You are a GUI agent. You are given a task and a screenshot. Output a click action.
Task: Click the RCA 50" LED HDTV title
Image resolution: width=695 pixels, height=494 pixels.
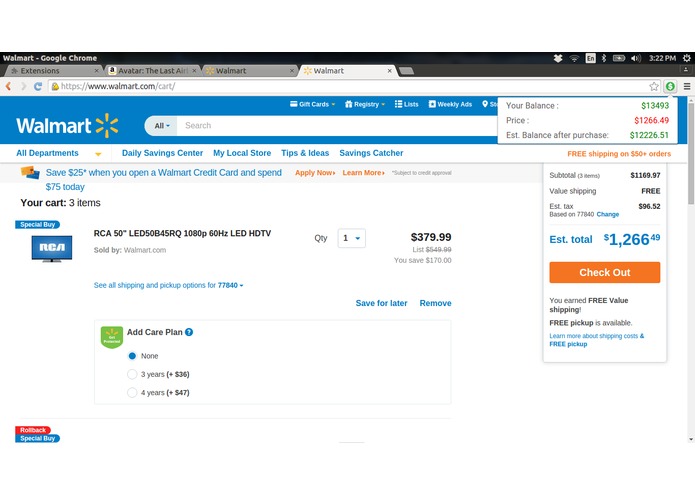tap(182, 233)
